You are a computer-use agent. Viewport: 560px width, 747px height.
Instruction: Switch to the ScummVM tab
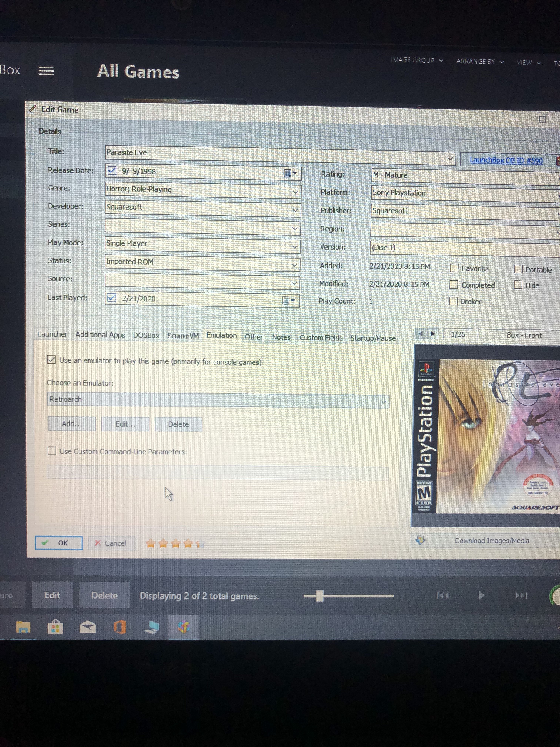pyautogui.click(x=183, y=336)
